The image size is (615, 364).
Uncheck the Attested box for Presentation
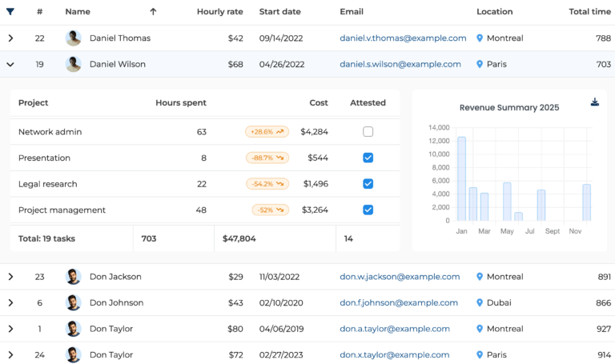pyautogui.click(x=368, y=158)
